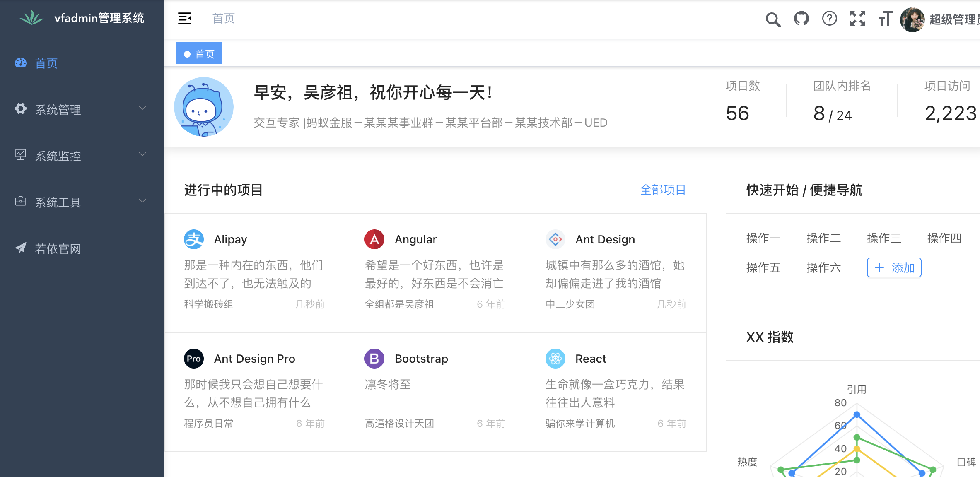The width and height of the screenshot is (980, 477).
Task: Open 若依官网 in the sidebar
Action: tap(58, 248)
